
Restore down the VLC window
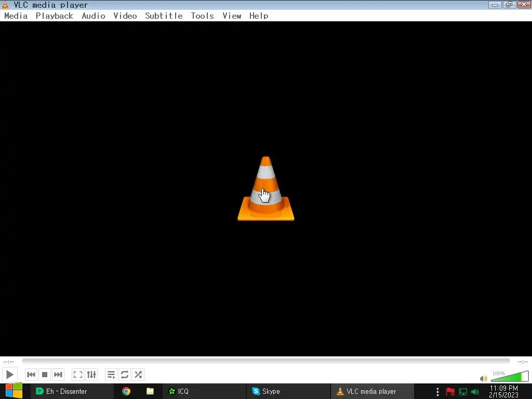509,5
